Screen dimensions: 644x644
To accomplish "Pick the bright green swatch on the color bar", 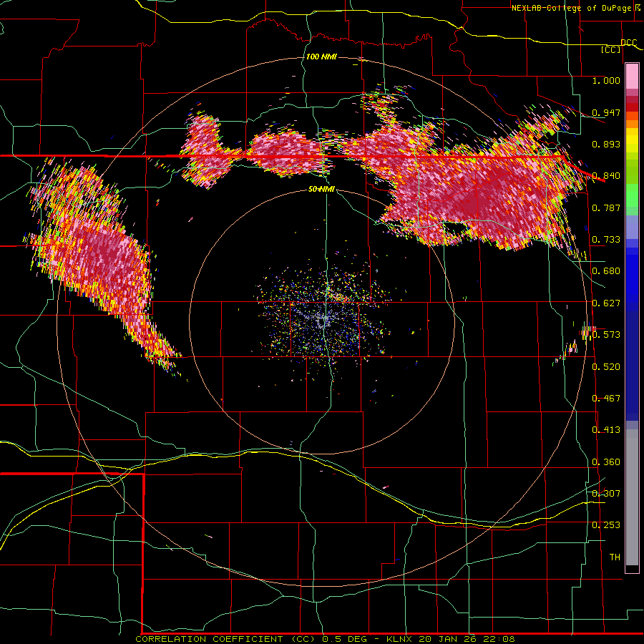I will tap(632, 196).
